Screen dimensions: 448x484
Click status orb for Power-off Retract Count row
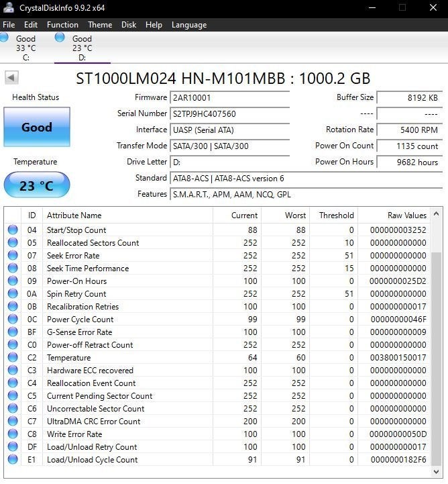[13, 345]
